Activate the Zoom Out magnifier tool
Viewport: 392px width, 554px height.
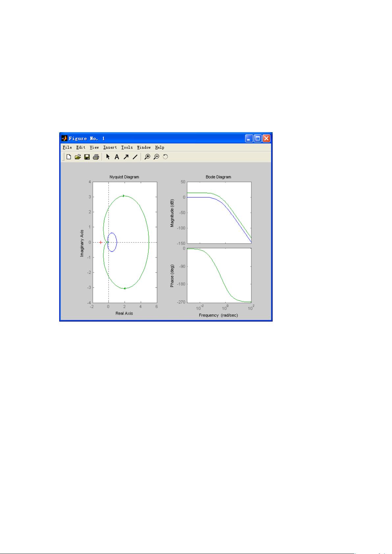157,157
